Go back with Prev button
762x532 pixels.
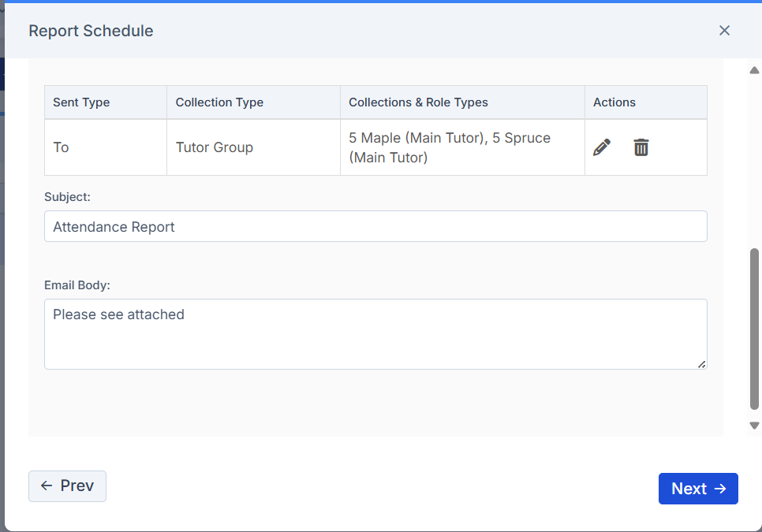coord(67,485)
